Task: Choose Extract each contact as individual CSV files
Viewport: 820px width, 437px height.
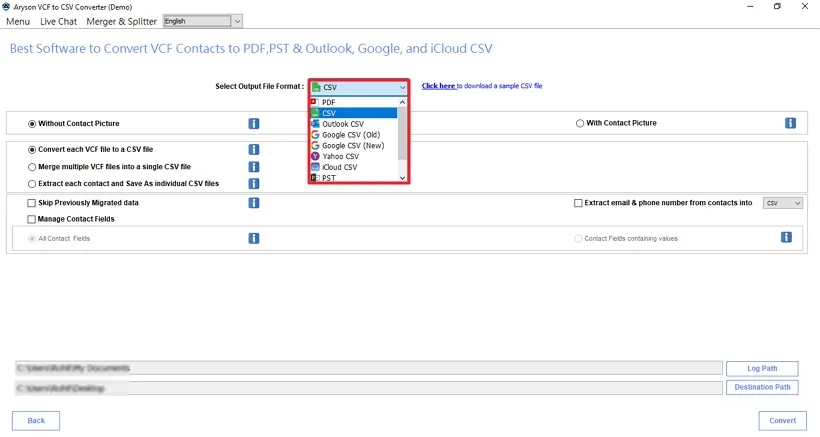Action: 32,184
